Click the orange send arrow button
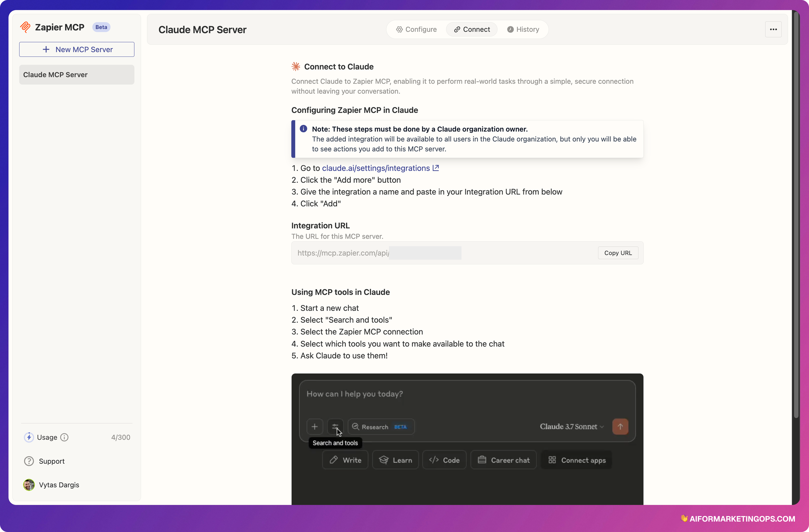 620,427
